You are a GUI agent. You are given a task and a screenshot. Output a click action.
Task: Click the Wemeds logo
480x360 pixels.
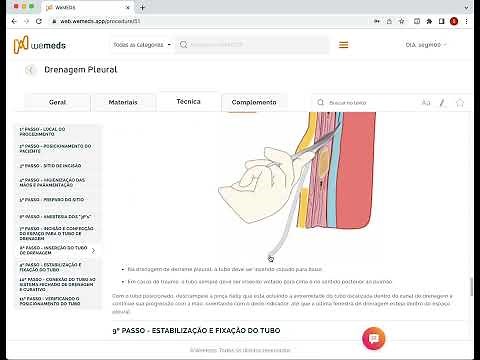40,45
